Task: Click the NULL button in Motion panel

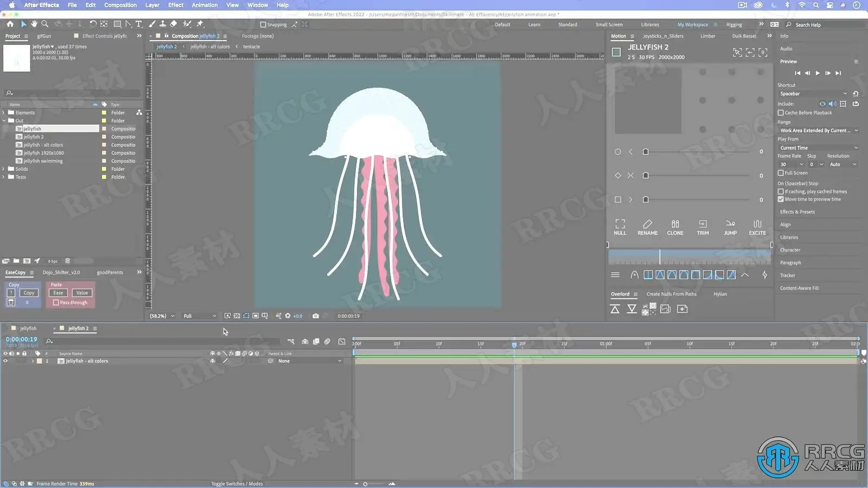Action: (x=620, y=227)
